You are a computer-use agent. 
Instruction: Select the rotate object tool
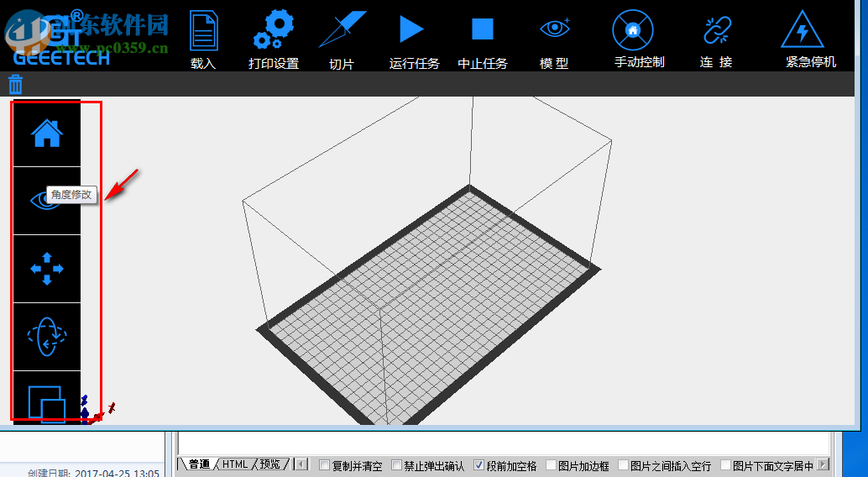tap(47, 336)
